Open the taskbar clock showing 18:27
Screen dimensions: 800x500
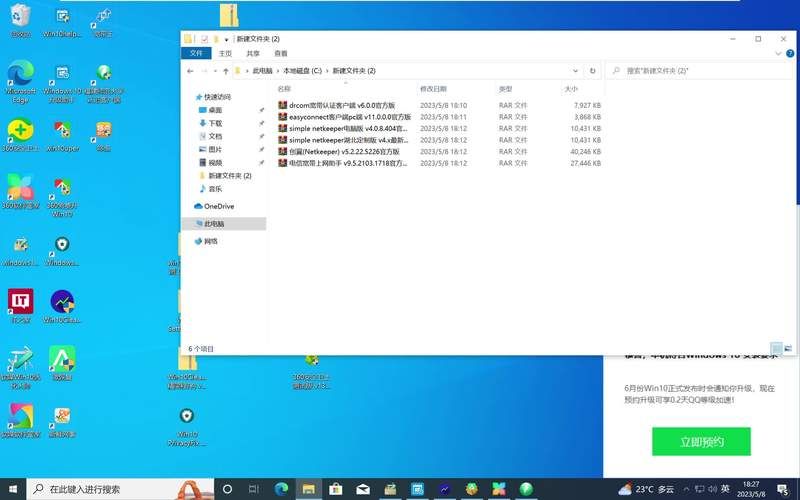pos(751,489)
